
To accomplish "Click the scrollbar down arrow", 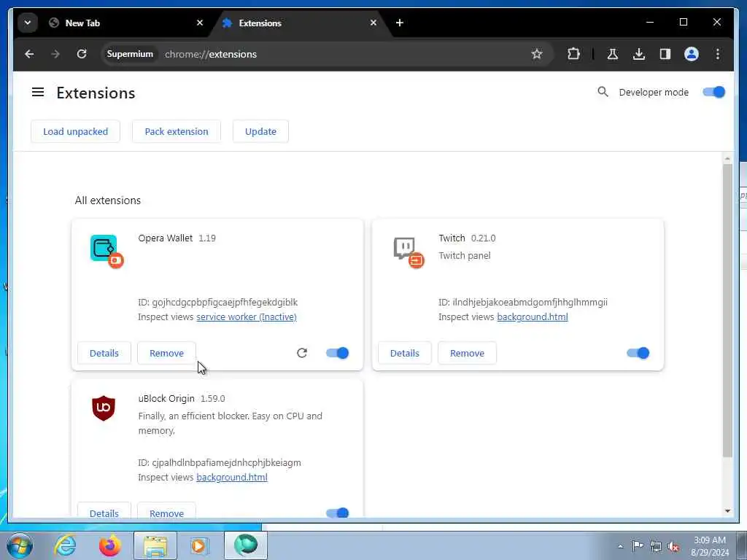I will coord(727,511).
